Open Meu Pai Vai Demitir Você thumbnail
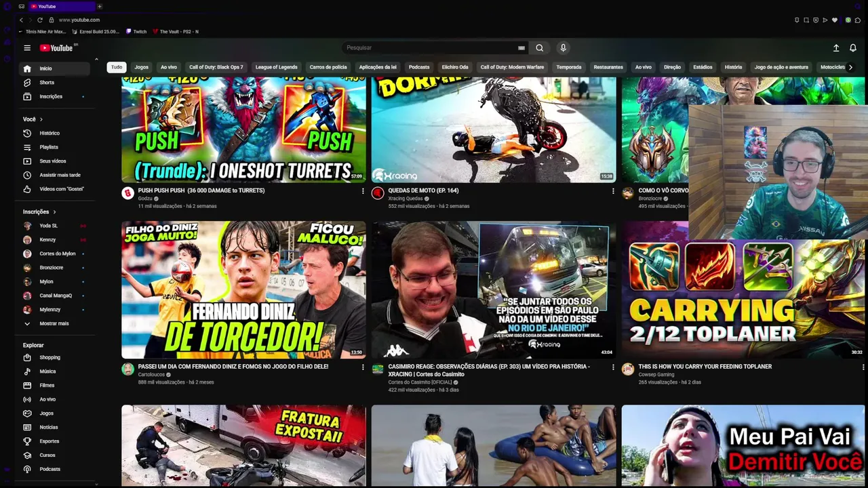 (745, 445)
